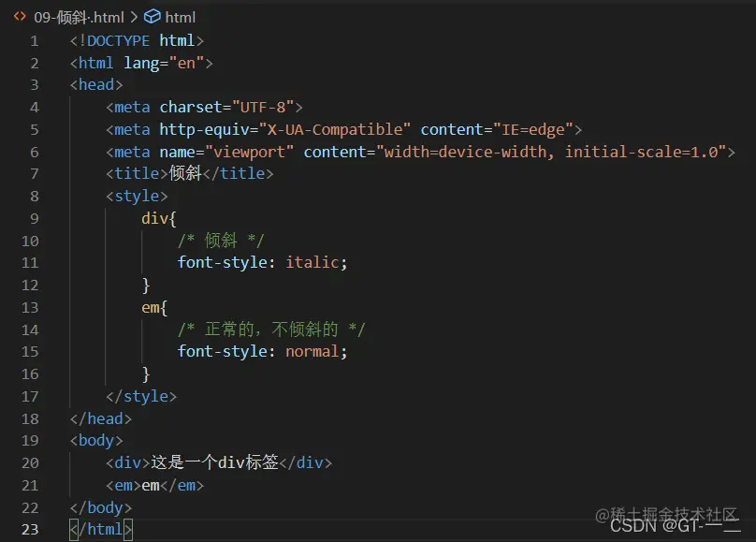Click the em selector on line 13
Viewport: 756px width, 542px height.
(x=151, y=308)
